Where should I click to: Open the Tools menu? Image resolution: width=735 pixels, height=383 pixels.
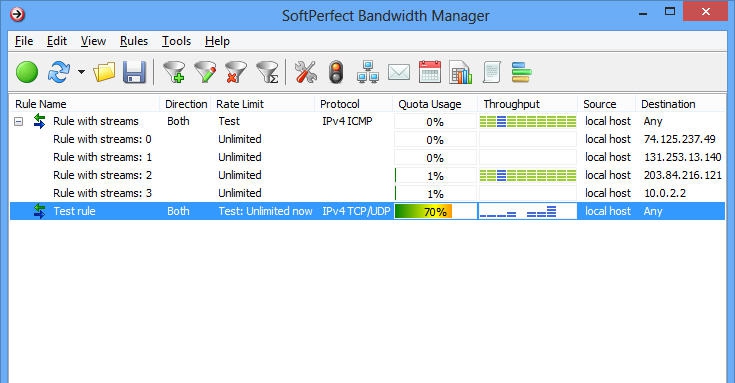pos(176,41)
